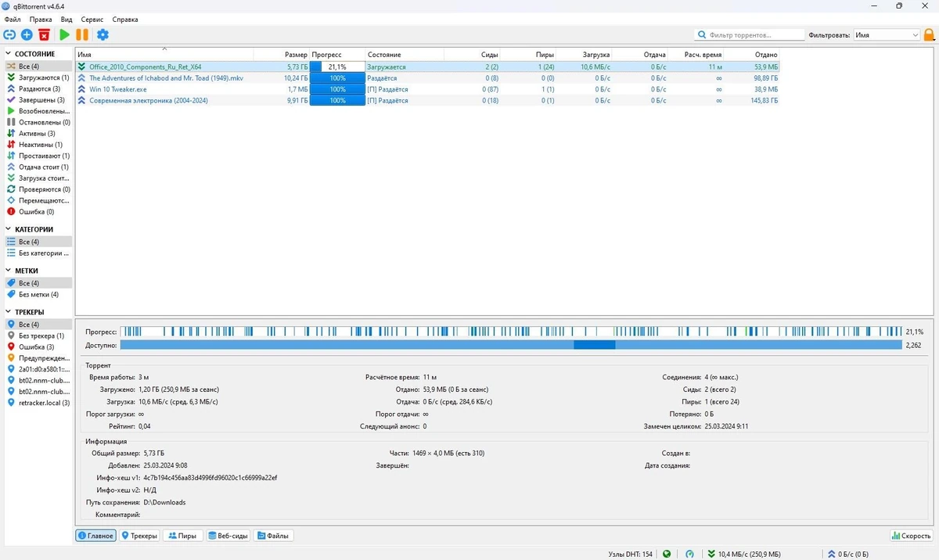Toggle alternative speed limits gauge icon
Screen dimensions: 939x560
tap(689, 554)
